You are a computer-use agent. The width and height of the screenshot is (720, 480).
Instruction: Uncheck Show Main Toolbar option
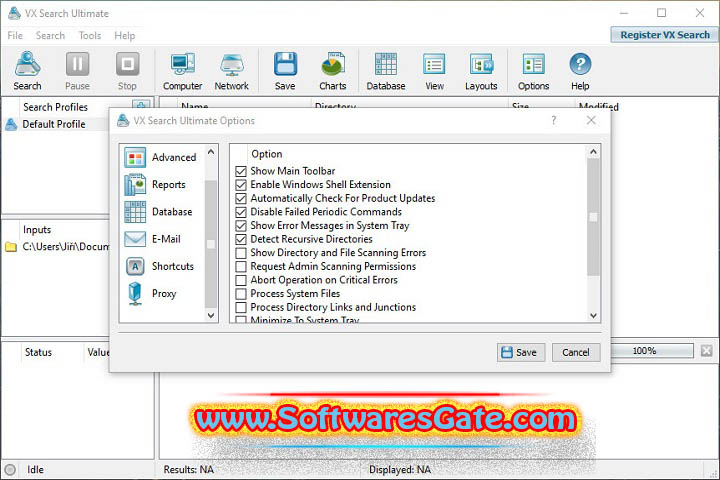point(241,171)
